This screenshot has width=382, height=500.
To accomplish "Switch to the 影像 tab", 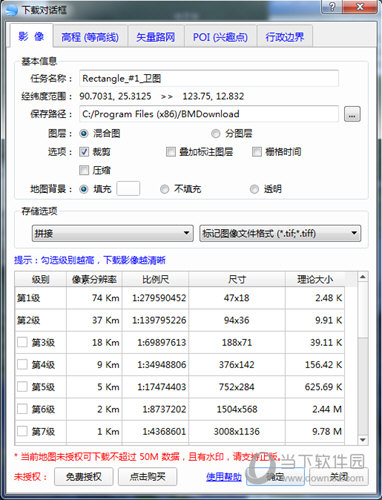I will coord(31,36).
